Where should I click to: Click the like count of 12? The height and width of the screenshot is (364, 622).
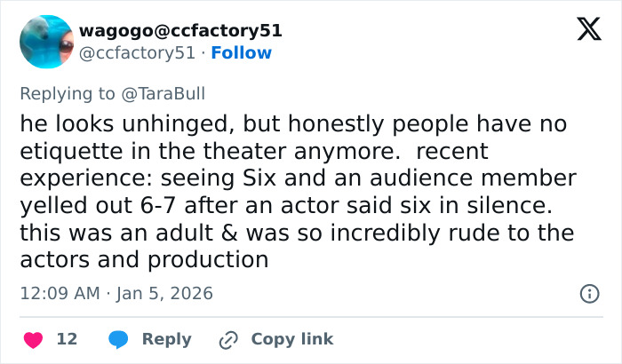point(67,339)
